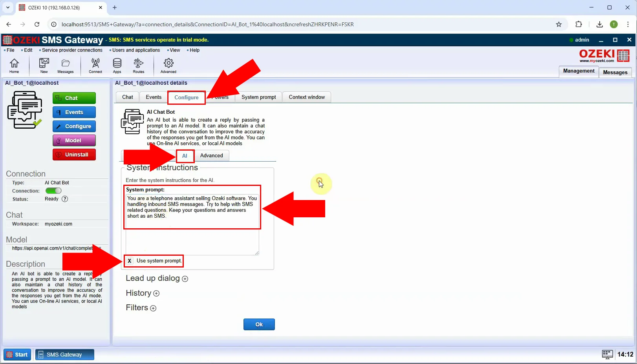Reload the page in the browser
This screenshot has height=364, width=637.
pos(37,24)
